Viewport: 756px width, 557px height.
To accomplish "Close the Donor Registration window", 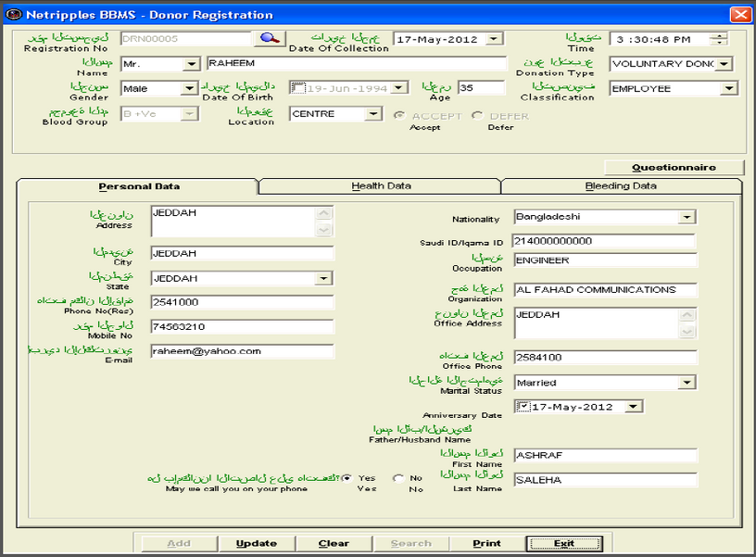I will [x=740, y=15].
